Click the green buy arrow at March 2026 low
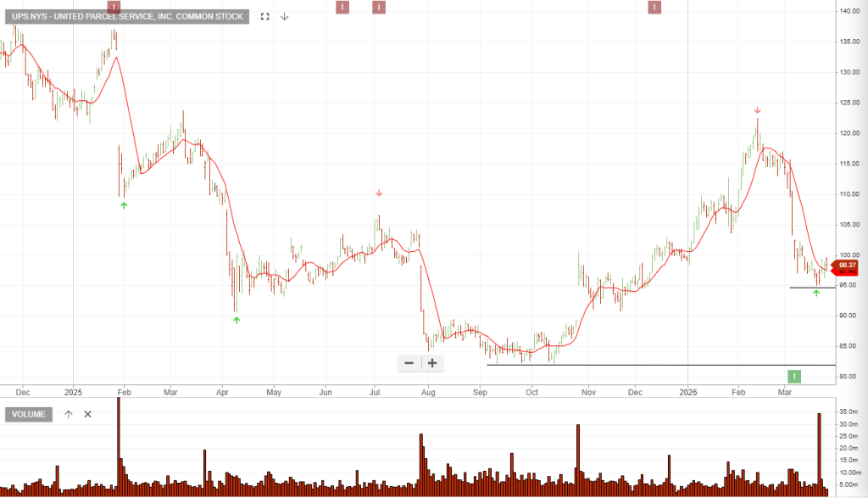This screenshot has width=868, height=498. click(x=816, y=293)
